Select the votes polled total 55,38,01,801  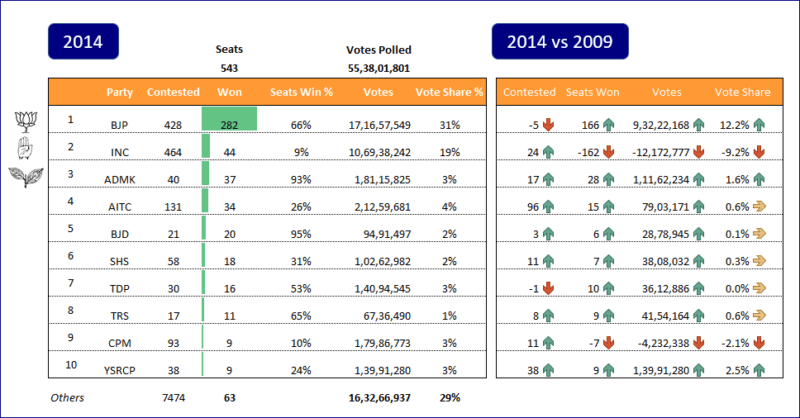[x=379, y=68]
